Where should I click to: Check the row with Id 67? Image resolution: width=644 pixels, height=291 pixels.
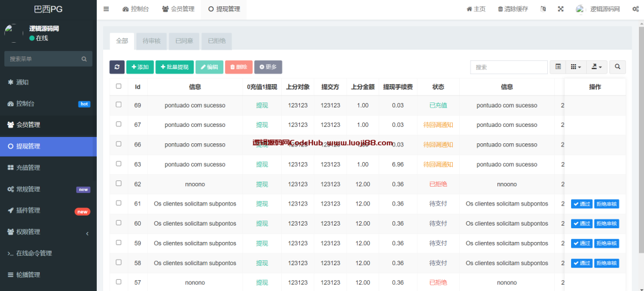click(x=119, y=124)
